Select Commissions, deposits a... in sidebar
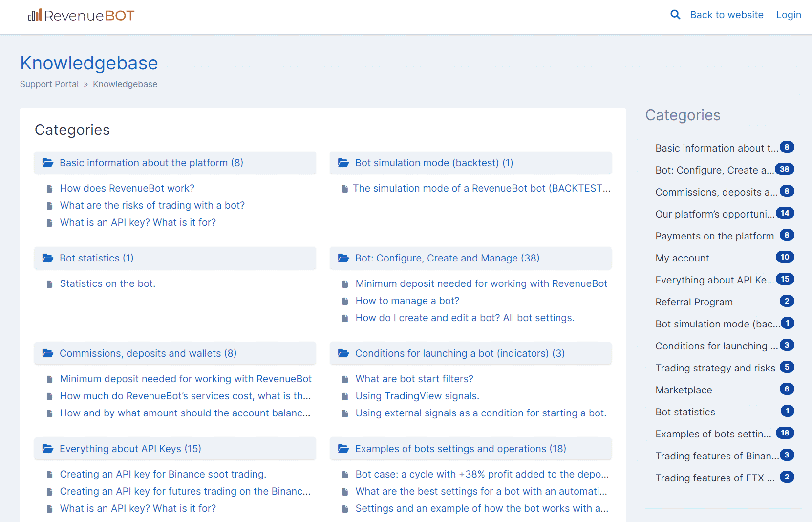The width and height of the screenshot is (812, 522). pyautogui.click(x=717, y=192)
